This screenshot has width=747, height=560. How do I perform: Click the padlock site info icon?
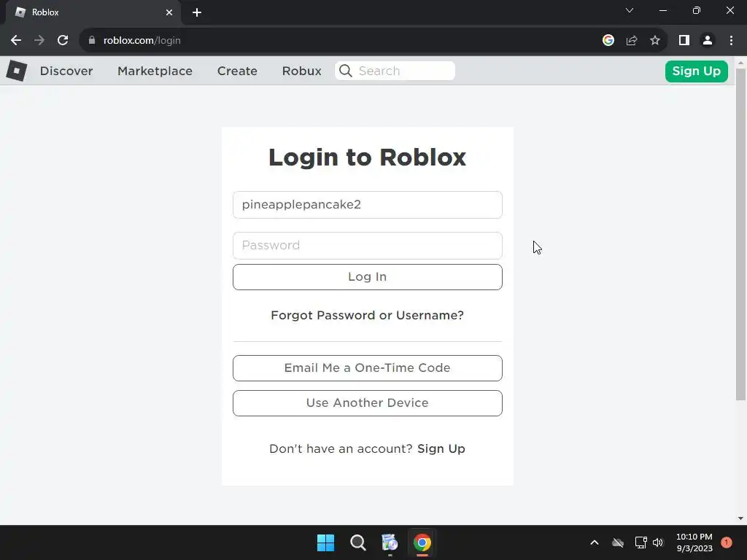pyautogui.click(x=92, y=41)
